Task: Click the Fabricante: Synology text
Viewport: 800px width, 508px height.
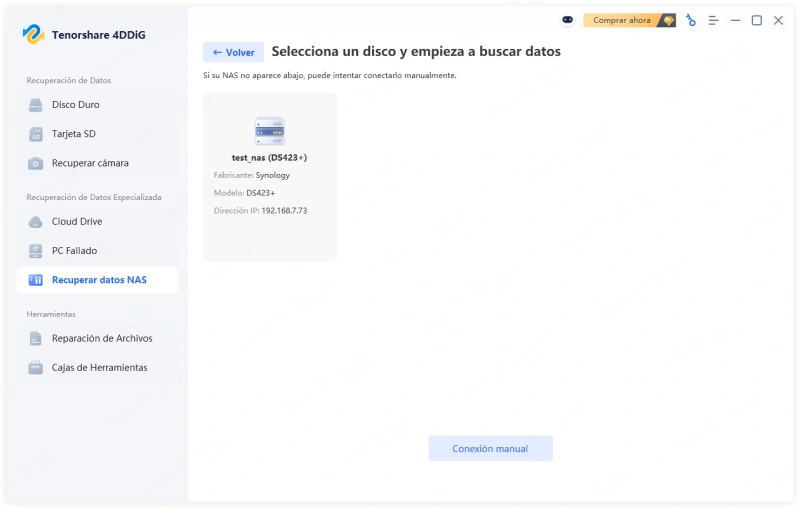Action: click(x=252, y=175)
